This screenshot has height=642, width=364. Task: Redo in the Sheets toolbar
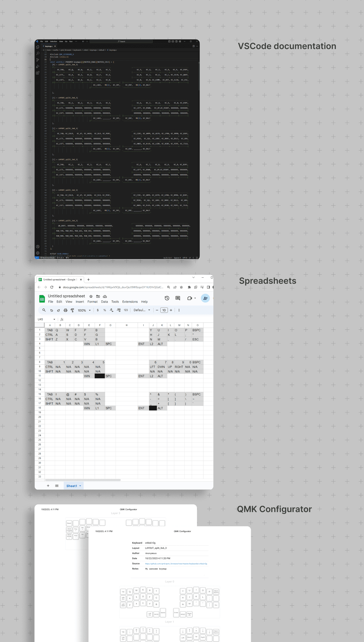58,310
